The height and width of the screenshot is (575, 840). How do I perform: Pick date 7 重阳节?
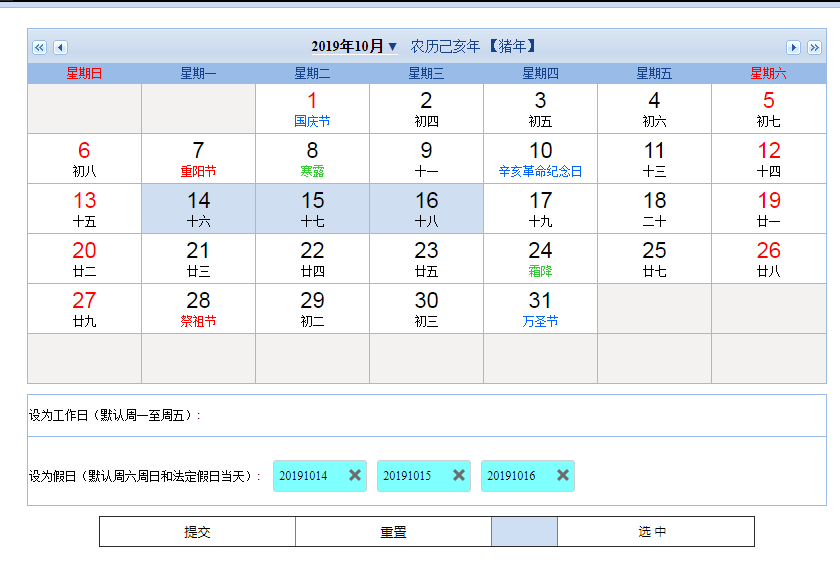pos(198,159)
